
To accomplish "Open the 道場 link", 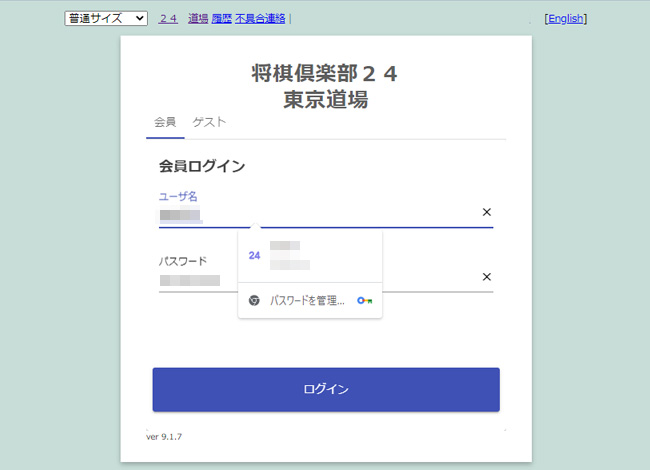I will point(198,18).
